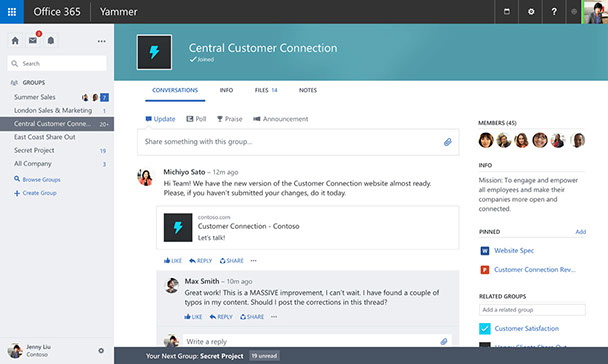The image size is (608, 364).
Task: Like Michiyo Sato's post
Action: [x=173, y=261]
